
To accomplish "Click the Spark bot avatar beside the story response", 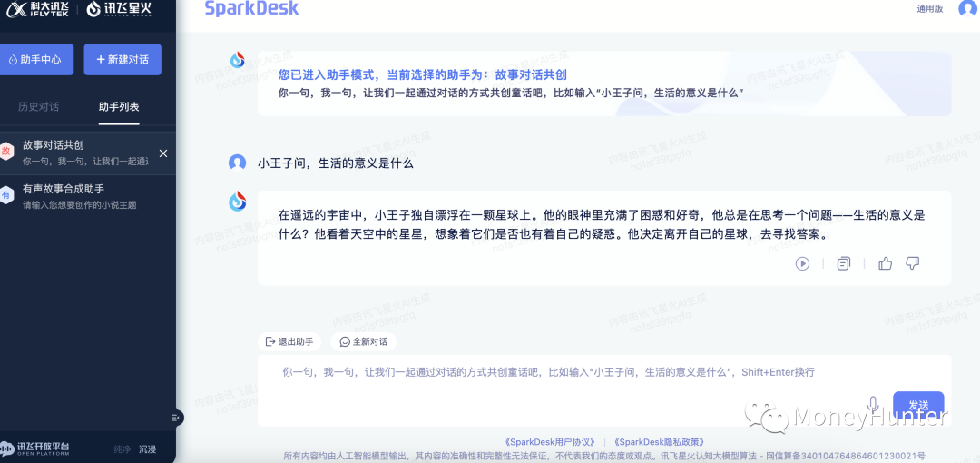I will coord(238,201).
